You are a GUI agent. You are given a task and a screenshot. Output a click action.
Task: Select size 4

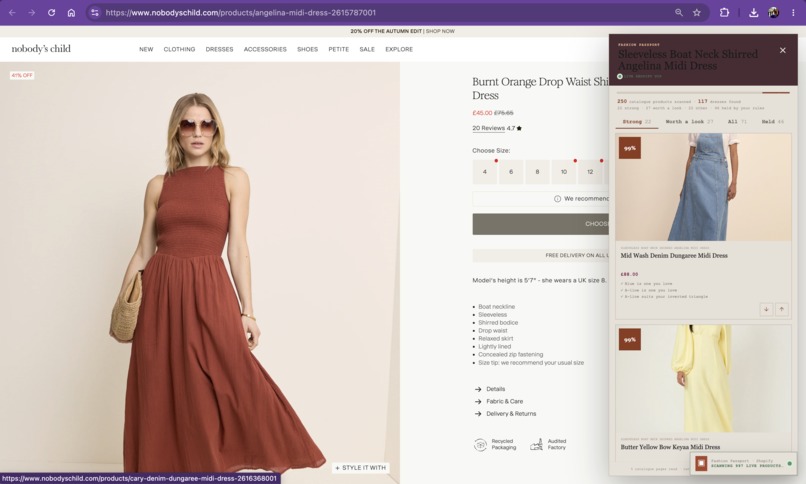(485, 172)
